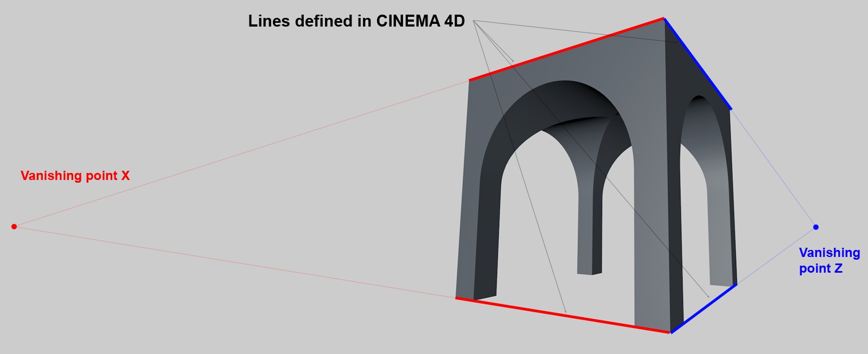Click the "Lines defined in CINEMA 4D" heading
This screenshot has height=354, width=868.
coord(356,21)
